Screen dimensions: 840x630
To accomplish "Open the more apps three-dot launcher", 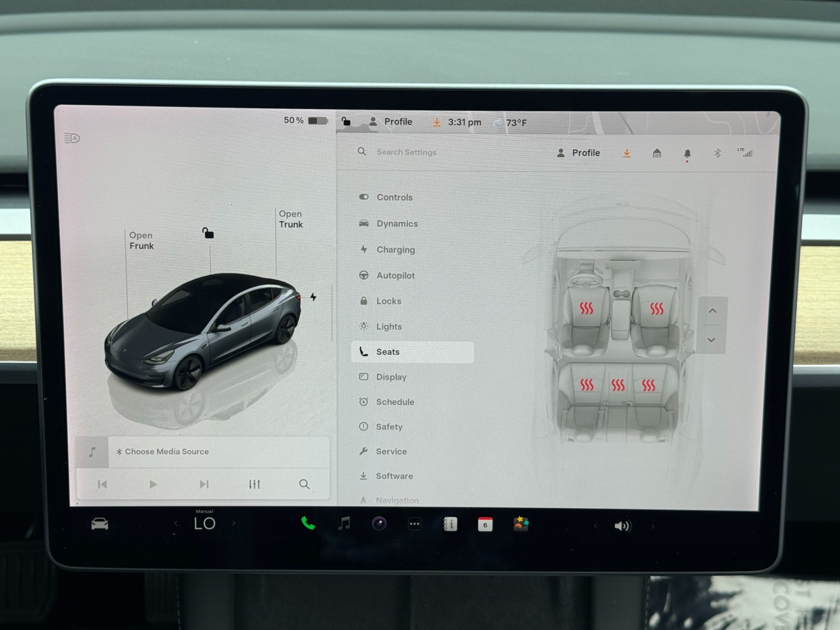I will click(x=414, y=524).
